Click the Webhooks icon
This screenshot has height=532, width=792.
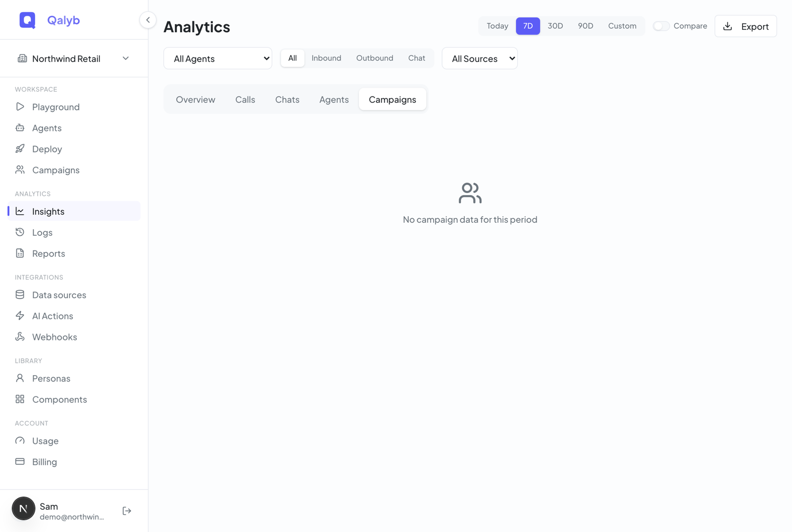pyautogui.click(x=20, y=337)
